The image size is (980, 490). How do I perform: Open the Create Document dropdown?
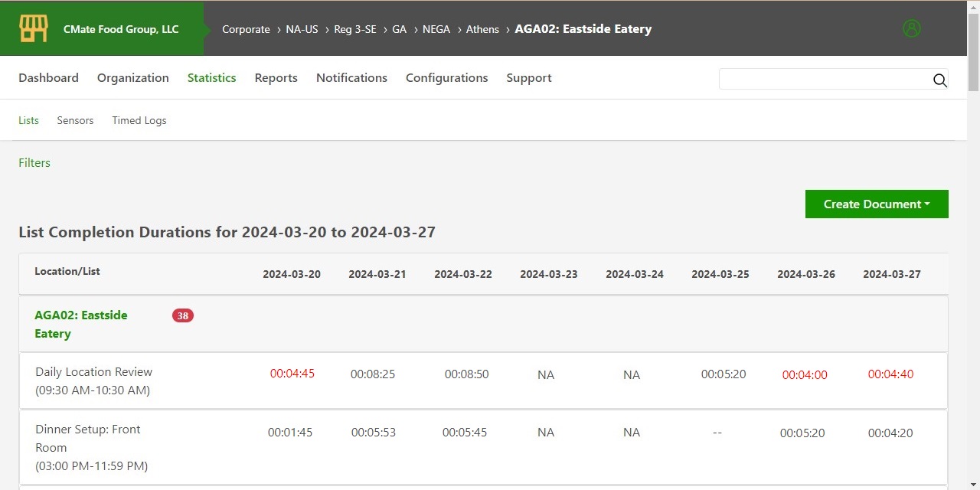[x=876, y=204]
